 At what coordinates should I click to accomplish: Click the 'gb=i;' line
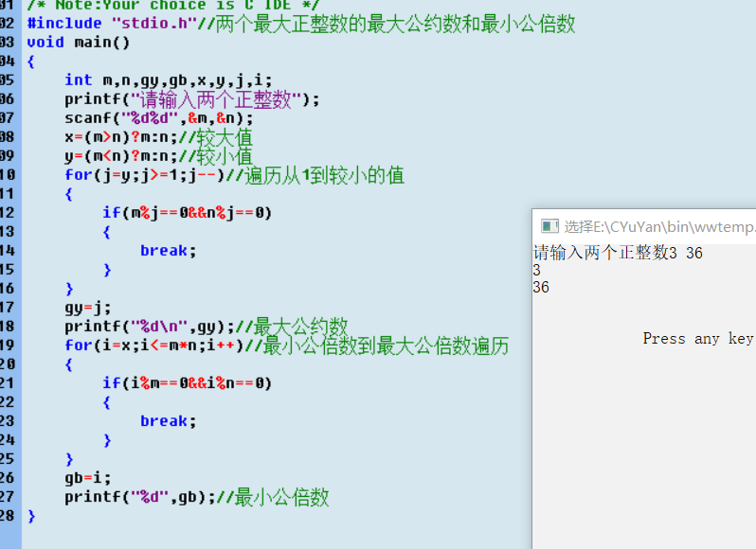(88, 478)
